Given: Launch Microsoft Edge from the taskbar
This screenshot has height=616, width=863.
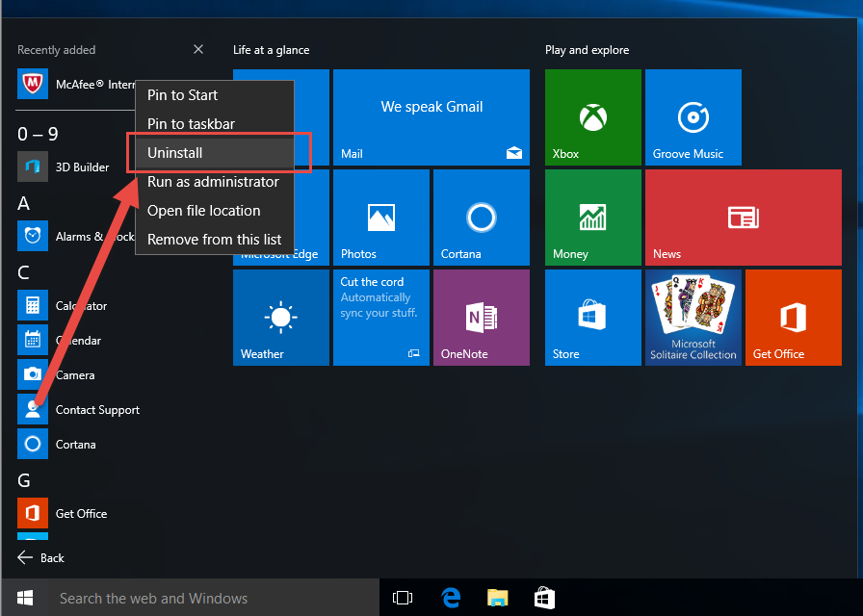Looking at the screenshot, I should 450,598.
